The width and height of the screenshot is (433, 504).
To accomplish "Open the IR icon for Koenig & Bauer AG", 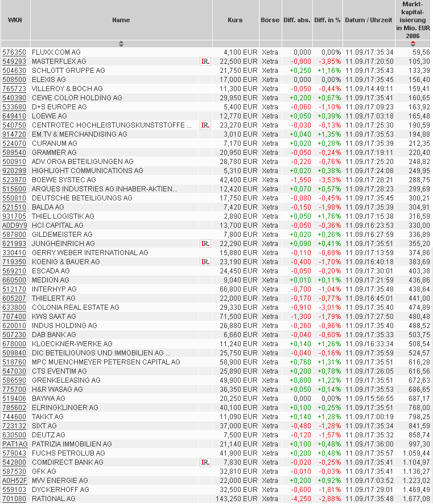I will point(205,262).
